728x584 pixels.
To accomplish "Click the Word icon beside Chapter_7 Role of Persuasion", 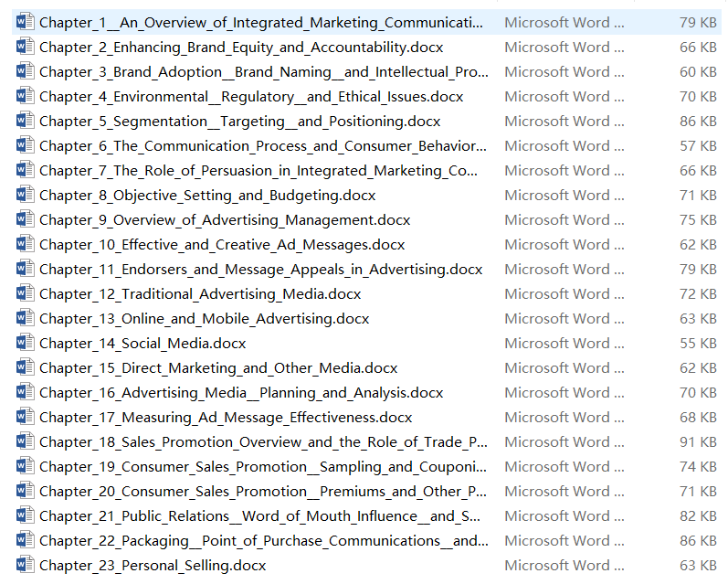I will click(25, 170).
